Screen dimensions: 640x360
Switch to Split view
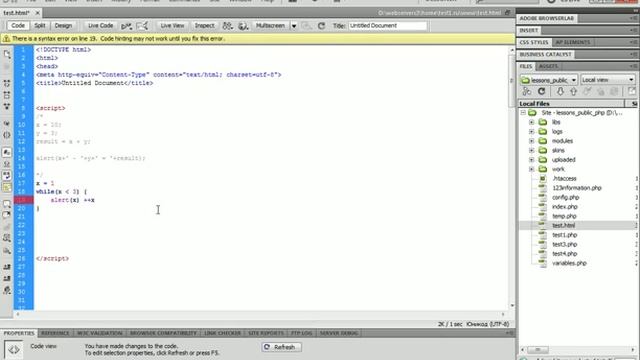40,26
